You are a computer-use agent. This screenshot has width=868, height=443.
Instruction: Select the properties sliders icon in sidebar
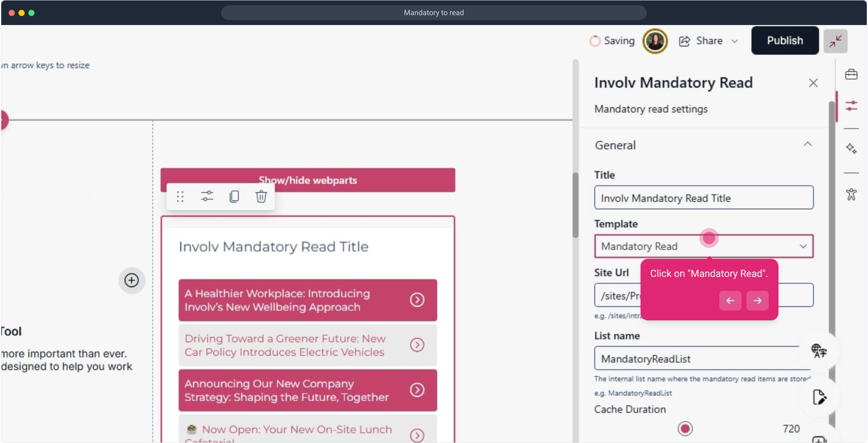(851, 106)
